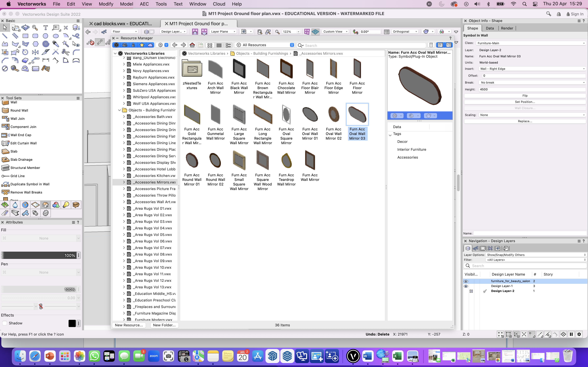The width and height of the screenshot is (588, 367).
Task: Open the Remove Wall Breaks tool
Action: click(x=26, y=192)
